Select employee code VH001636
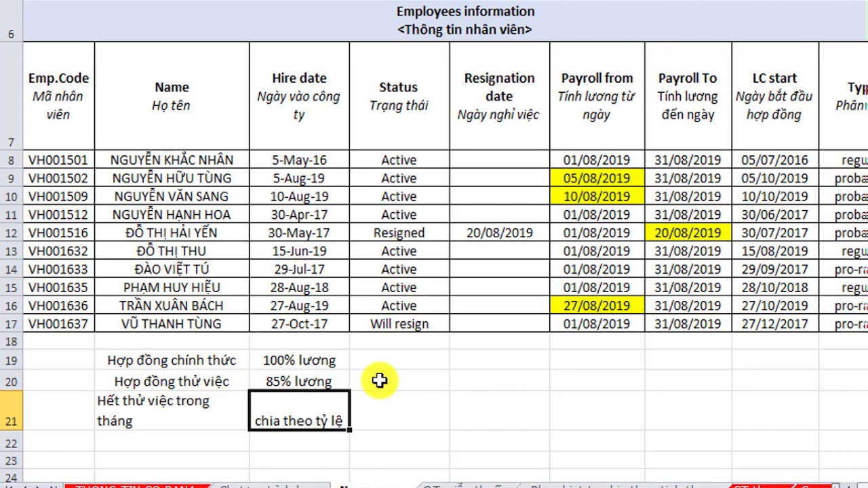 click(x=58, y=306)
